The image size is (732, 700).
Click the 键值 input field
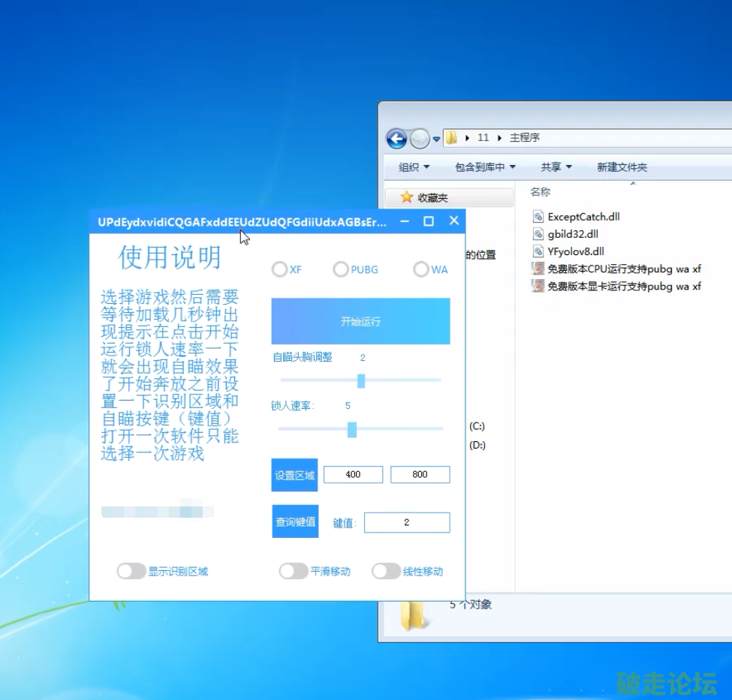[x=407, y=522]
